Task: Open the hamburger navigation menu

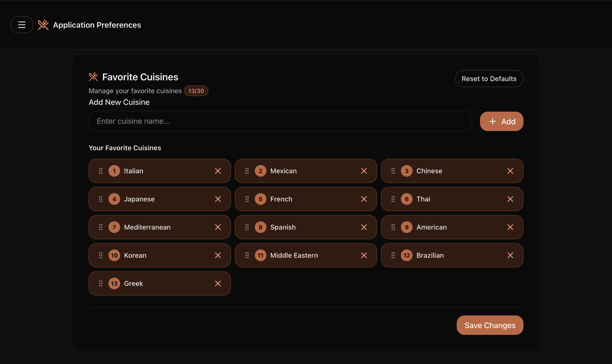Action: tap(22, 25)
